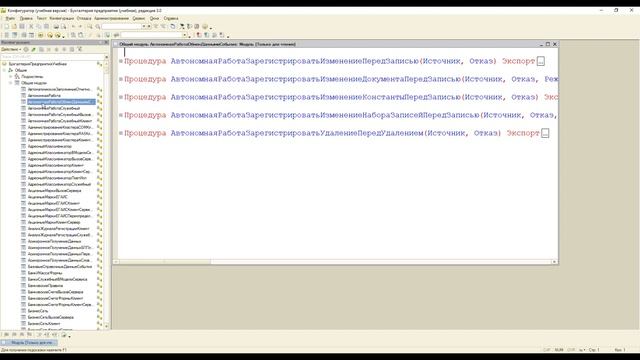The width and height of the screenshot is (640, 360).
Task: Click the code editor scroll right arrow
Action: [x=554, y=262]
